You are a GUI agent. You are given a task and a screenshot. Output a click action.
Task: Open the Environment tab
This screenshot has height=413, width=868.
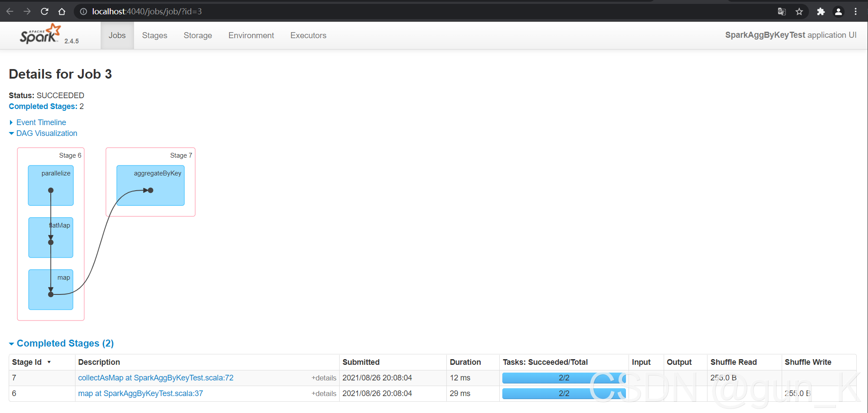(251, 36)
